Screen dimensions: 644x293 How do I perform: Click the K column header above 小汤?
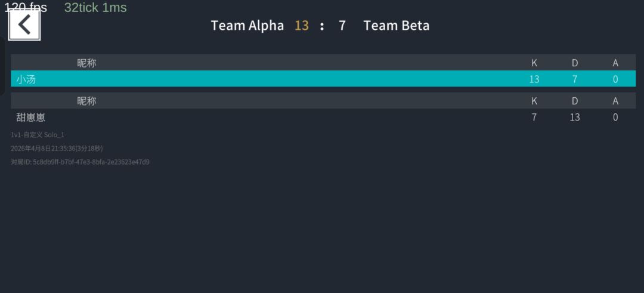pos(534,63)
